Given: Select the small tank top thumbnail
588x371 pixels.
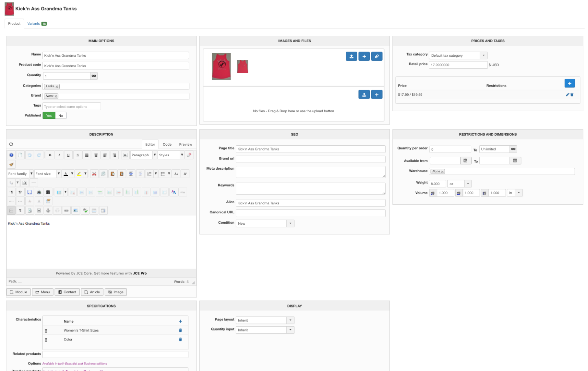Looking at the screenshot, I should pos(243,66).
